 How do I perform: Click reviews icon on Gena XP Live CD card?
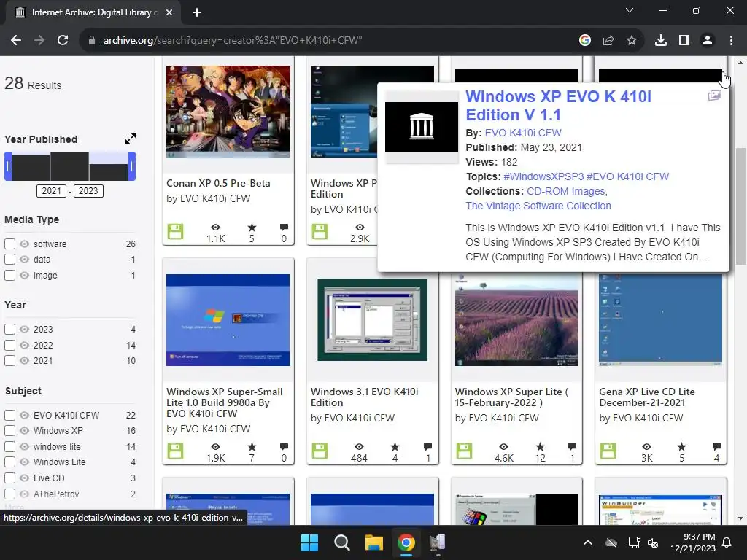pos(716,447)
